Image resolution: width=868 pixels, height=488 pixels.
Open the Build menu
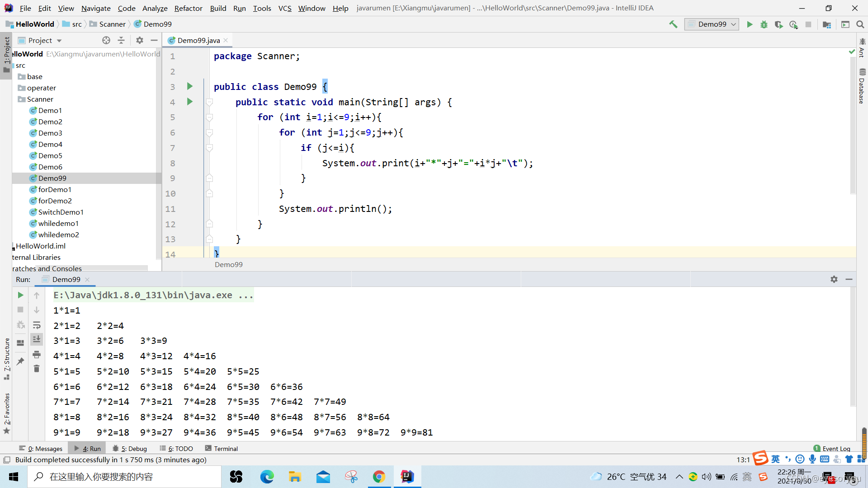coord(218,8)
